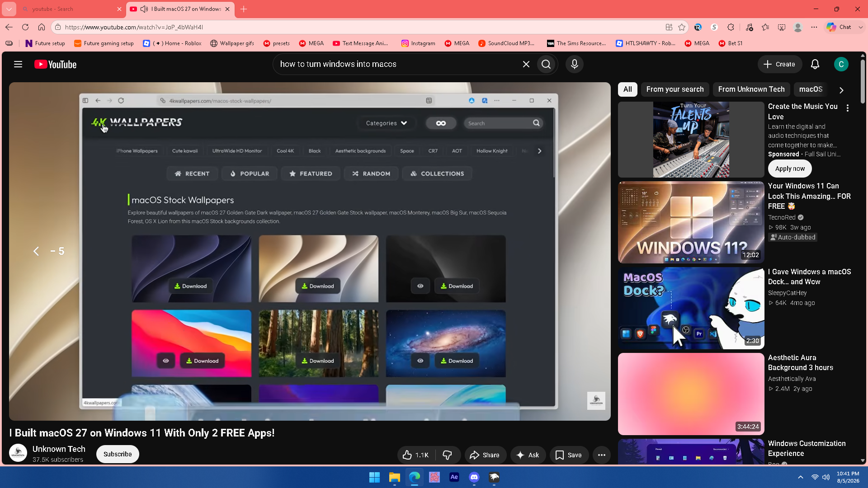Expand the Copilot Chat dropdown arrow
Image resolution: width=868 pixels, height=488 pixels.
(x=860, y=27)
